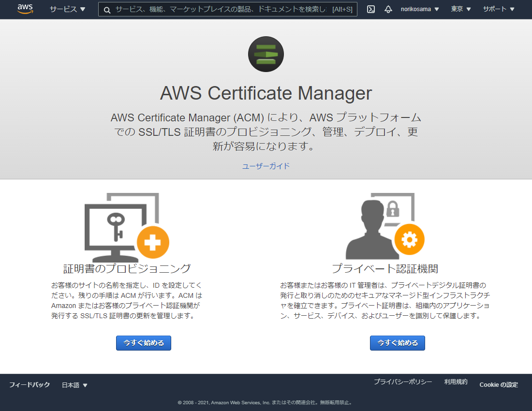Open the notifications bell icon

coord(388,9)
